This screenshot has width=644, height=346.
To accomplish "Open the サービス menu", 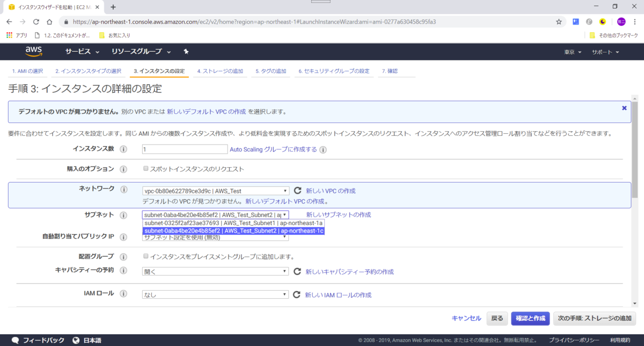I will coord(79,52).
